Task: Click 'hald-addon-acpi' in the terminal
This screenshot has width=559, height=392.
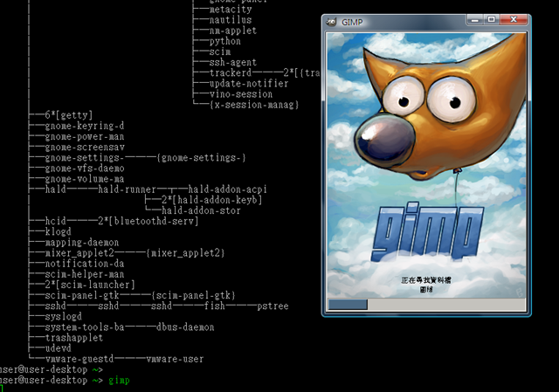Action: (x=227, y=189)
